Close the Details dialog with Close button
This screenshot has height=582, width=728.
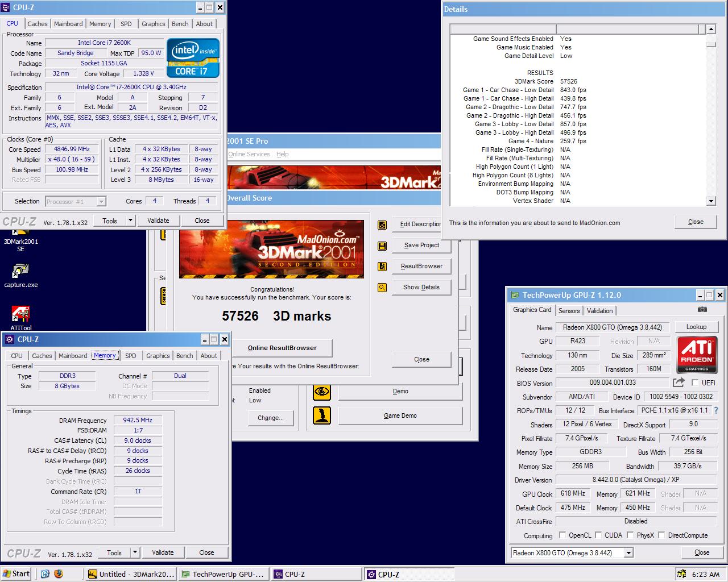click(696, 222)
